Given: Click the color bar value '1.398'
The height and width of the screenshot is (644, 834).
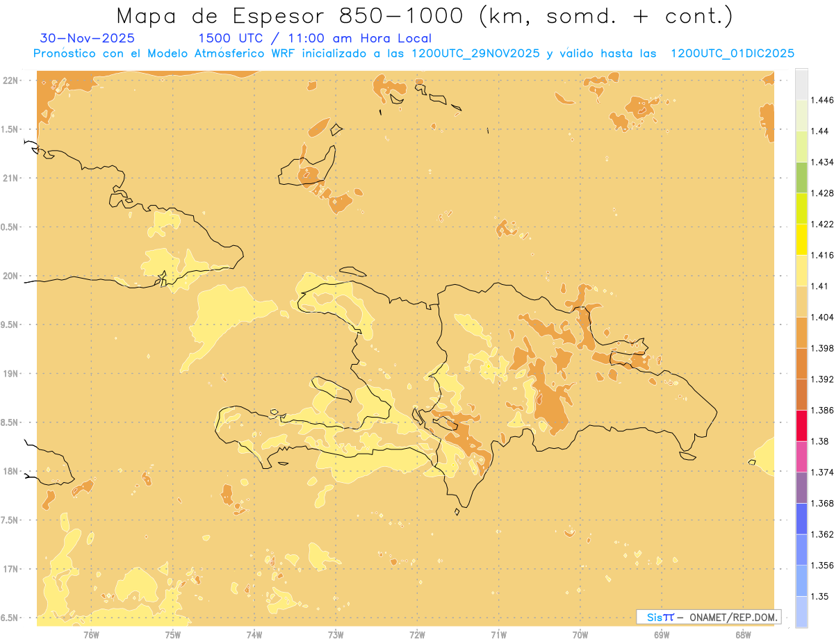Looking at the screenshot, I should click(822, 348).
